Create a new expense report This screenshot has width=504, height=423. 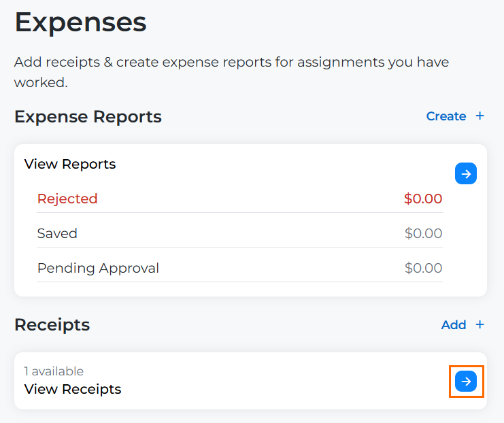point(446,116)
